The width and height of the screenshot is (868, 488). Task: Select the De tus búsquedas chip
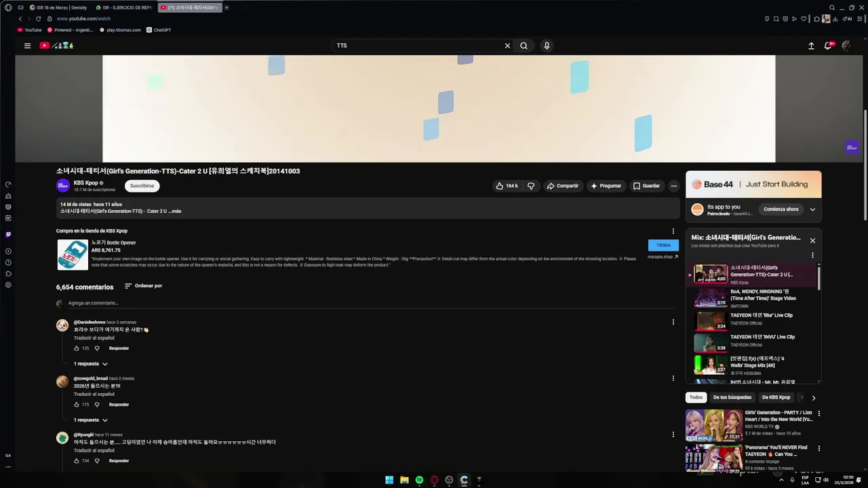tap(732, 397)
